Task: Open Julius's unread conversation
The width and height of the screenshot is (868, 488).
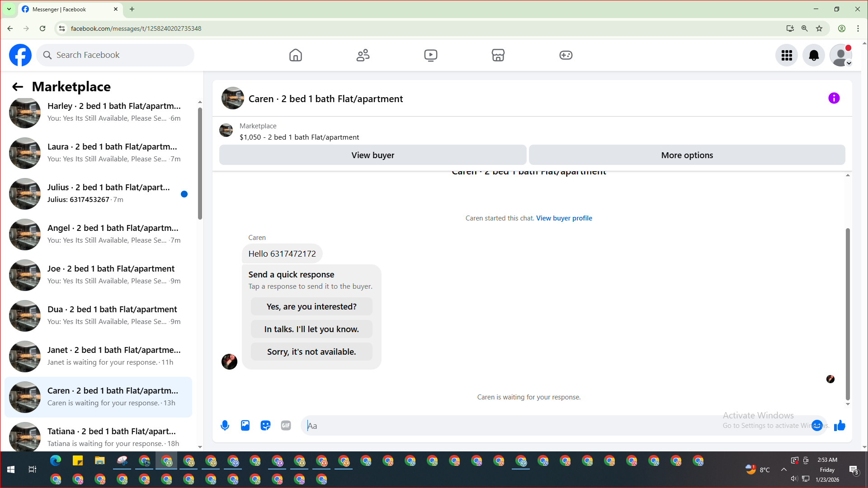Action: 98,194
